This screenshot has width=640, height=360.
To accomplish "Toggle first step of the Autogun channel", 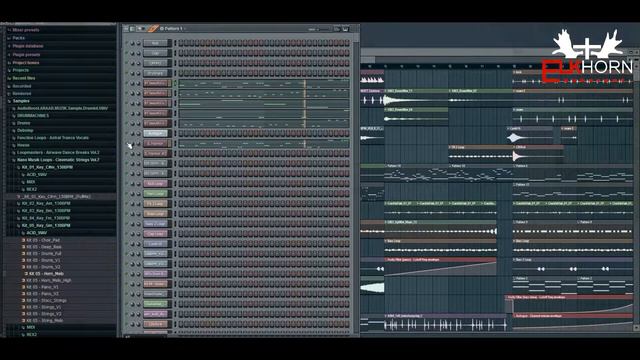I will click(x=181, y=133).
